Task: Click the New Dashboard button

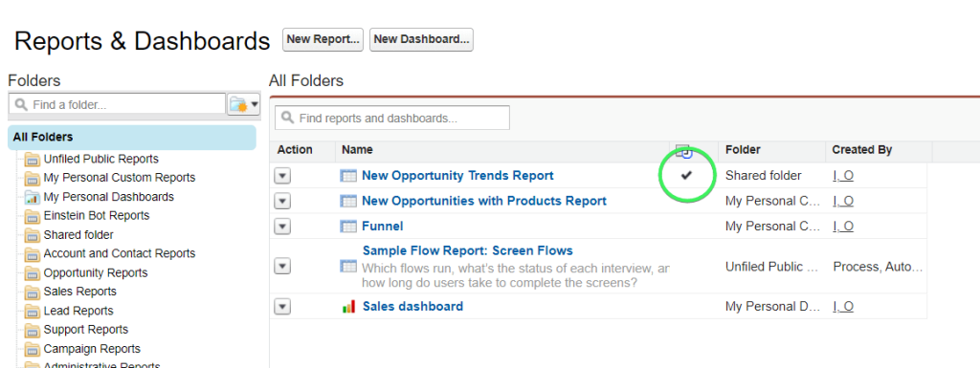Action: tap(421, 39)
